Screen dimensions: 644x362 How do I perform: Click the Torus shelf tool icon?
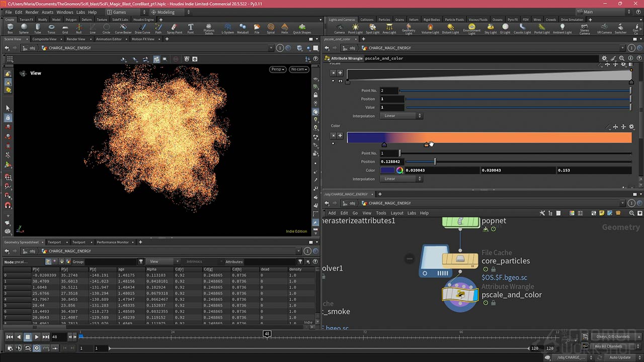[x=51, y=28]
